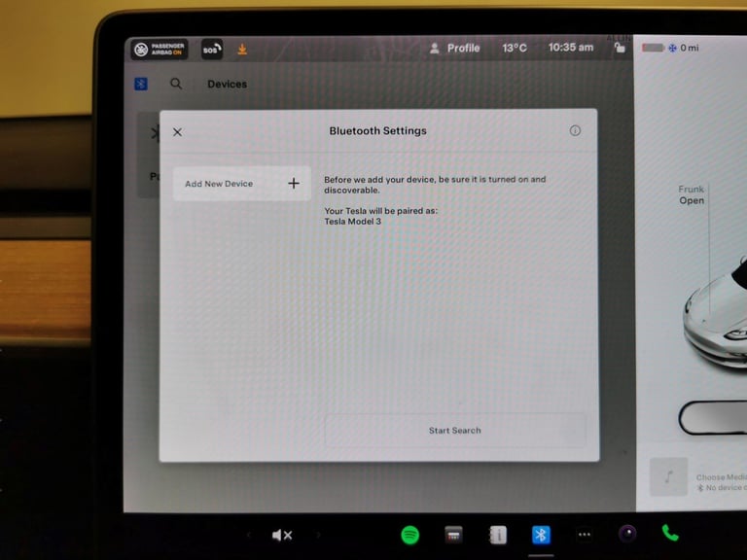Open Spotify from the bottom bar
The image size is (747, 560).
click(410, 535)
